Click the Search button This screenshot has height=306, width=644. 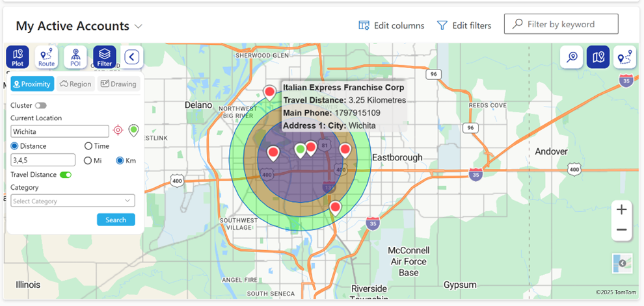[116, 220]
